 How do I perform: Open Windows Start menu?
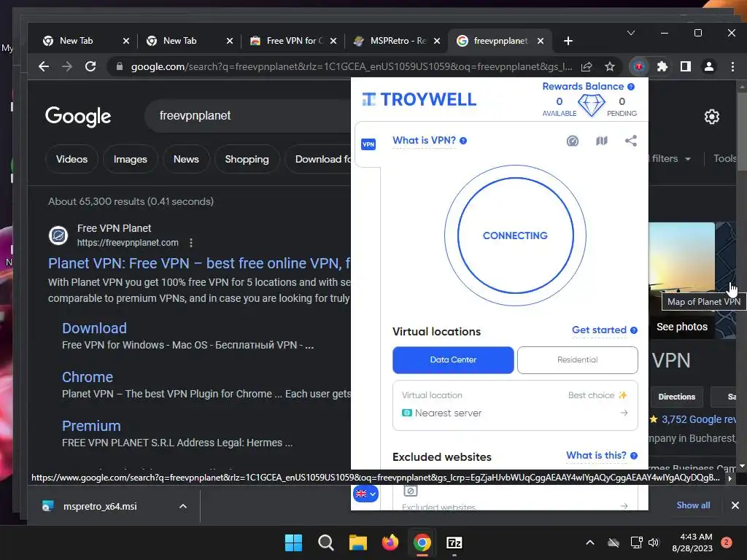coord(293,542)
